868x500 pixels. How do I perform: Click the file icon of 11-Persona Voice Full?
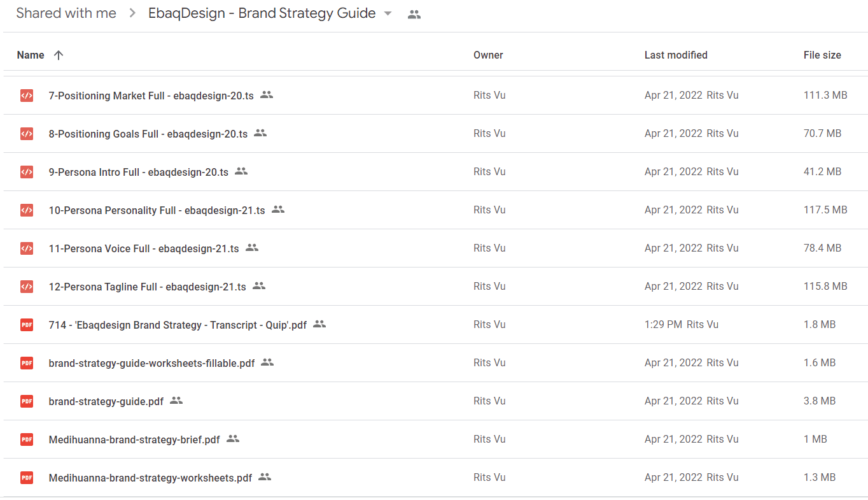click(26, 248)
